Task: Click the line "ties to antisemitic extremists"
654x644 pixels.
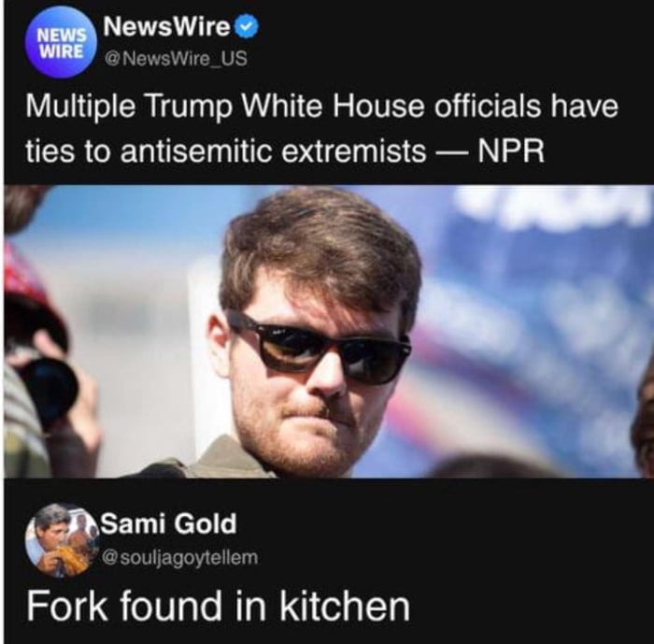Action: 226,150
